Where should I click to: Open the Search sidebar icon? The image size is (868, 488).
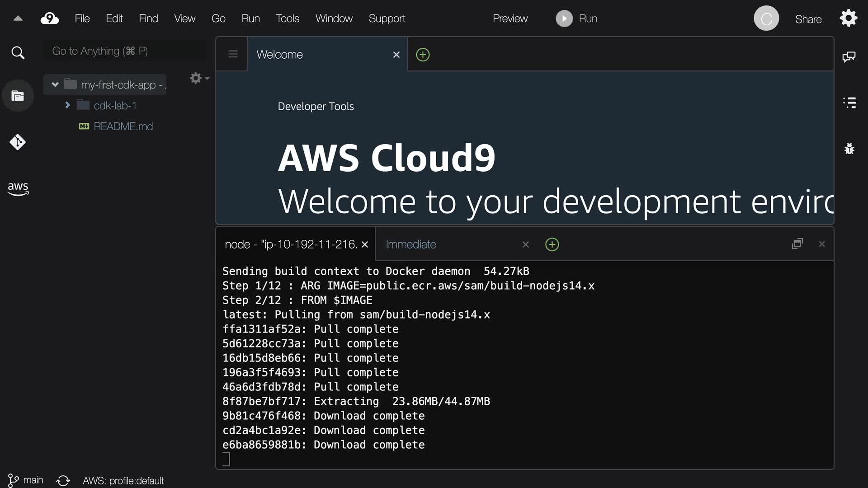point(18,53)
